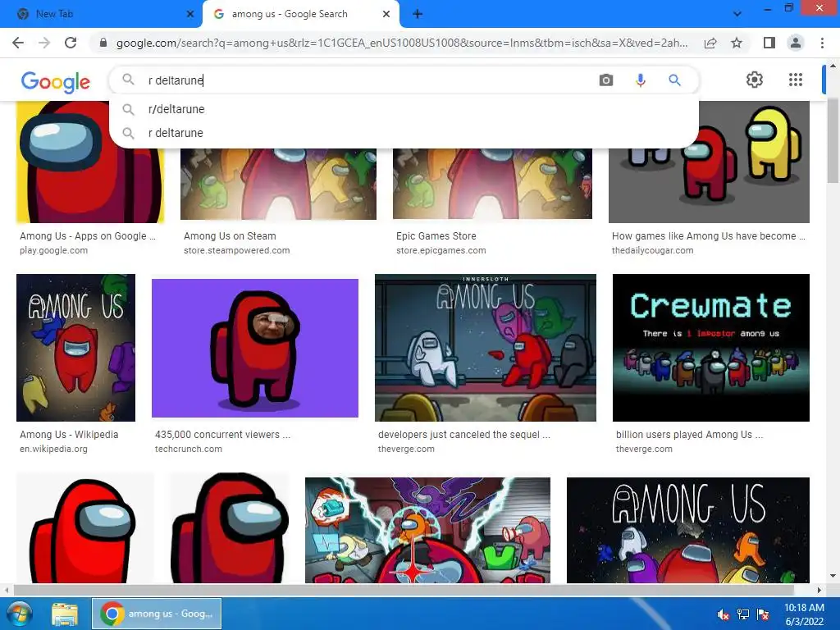The image size is (840, 630).
Task: Open the developers canceled sequel image
Action: (x=486, y=348)
